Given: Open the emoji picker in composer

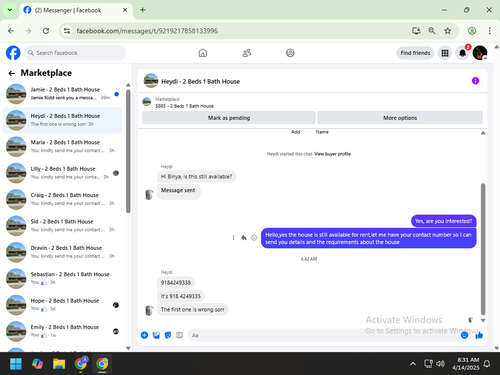Looking at the screenshot, I should [464, 335].
